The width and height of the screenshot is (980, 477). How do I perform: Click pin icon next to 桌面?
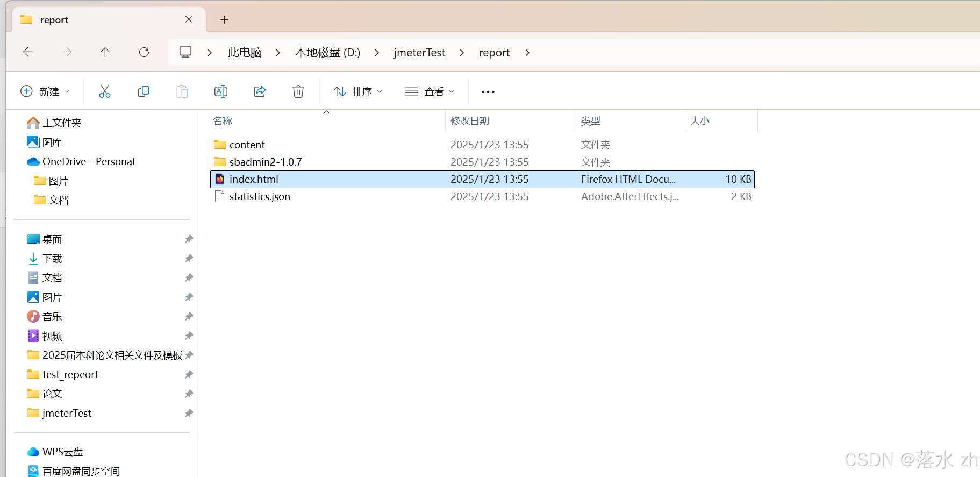point(189,239)
